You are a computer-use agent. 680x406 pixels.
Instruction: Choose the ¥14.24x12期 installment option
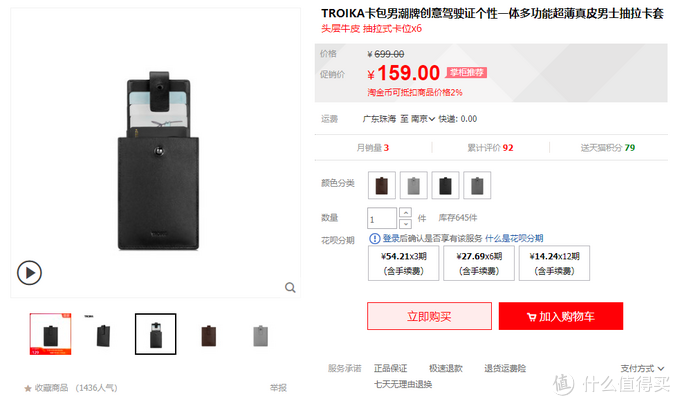pos(554,263)
